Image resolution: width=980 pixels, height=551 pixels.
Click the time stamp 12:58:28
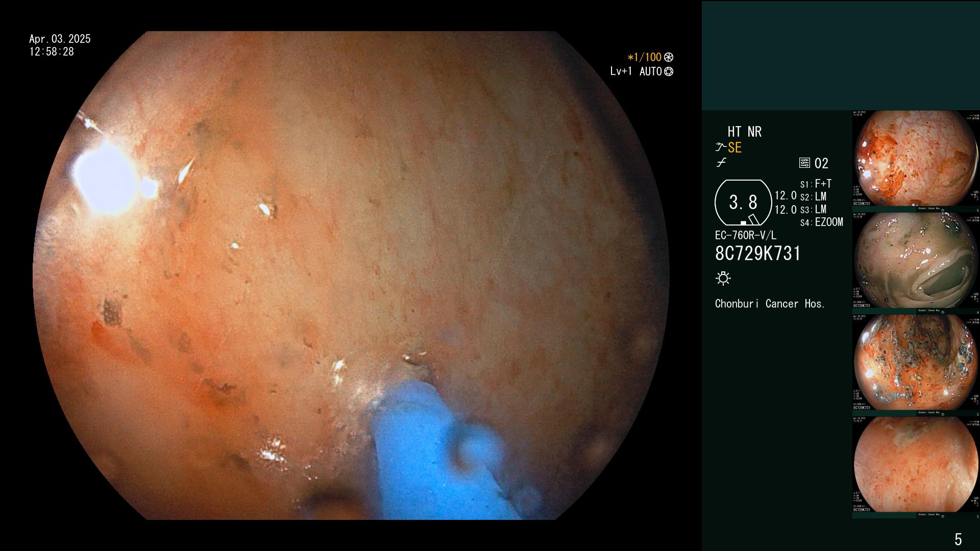[x=52, y=52]
